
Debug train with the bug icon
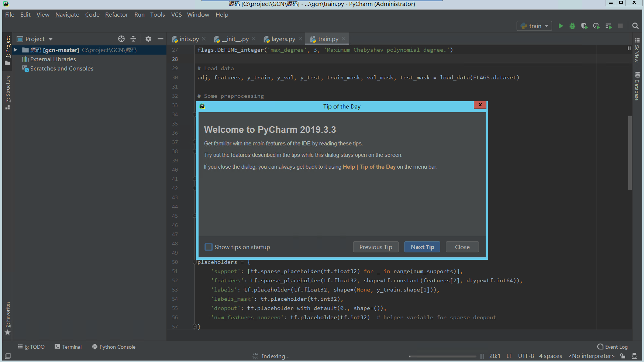point(572,26)
